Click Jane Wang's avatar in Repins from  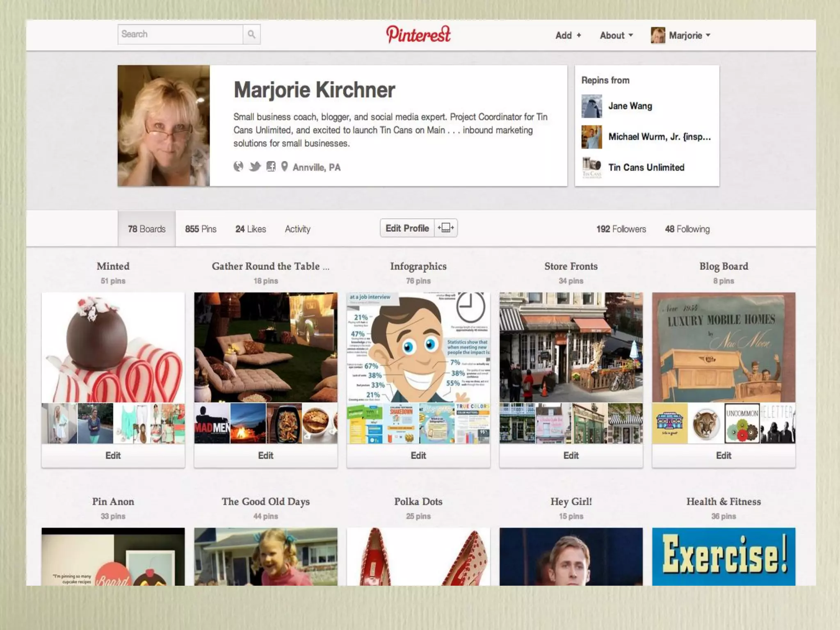coord(591,106)
